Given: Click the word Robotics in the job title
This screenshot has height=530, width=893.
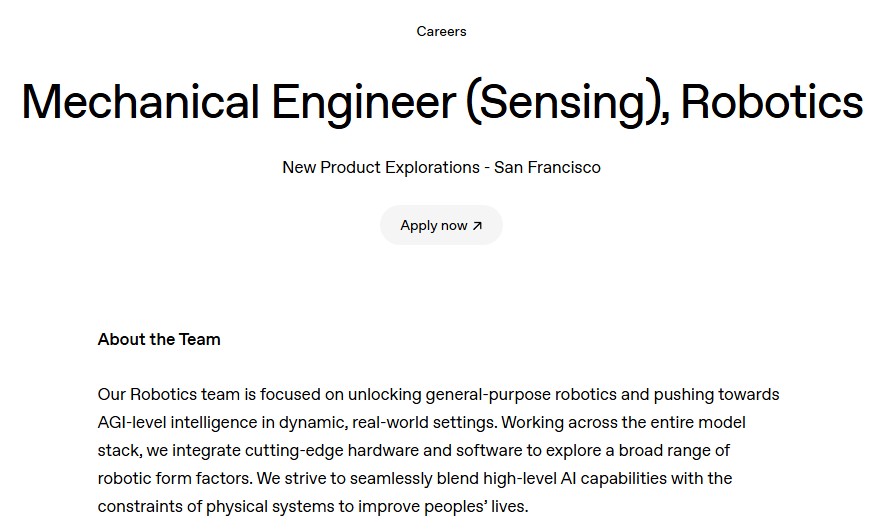Looking at the screenshot, I should coord(772,102).
